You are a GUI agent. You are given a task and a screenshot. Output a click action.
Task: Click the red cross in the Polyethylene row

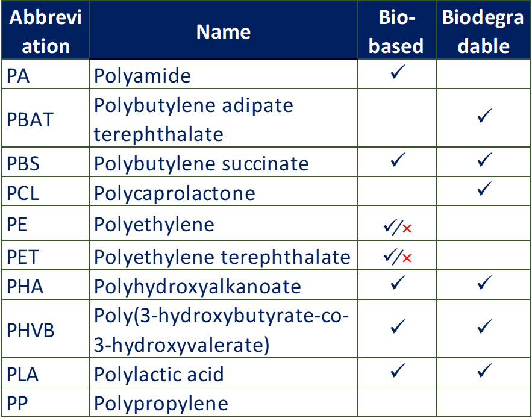407,228
